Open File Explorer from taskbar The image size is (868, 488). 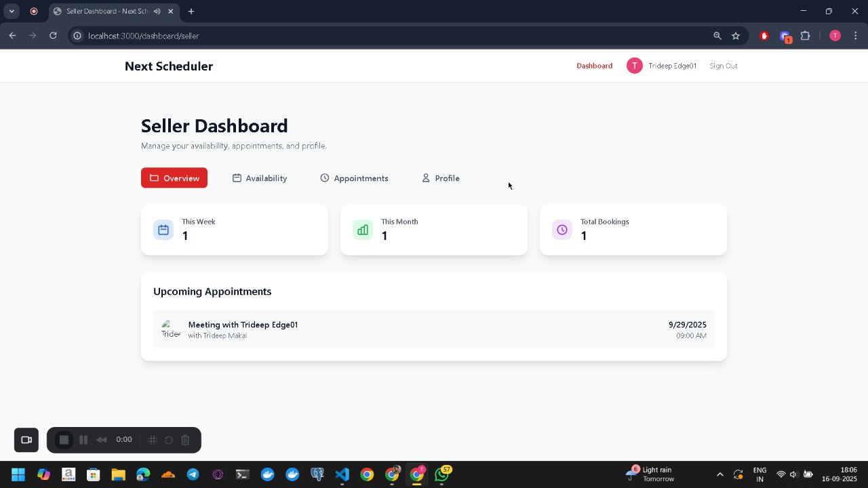click(x=118, y=474)
